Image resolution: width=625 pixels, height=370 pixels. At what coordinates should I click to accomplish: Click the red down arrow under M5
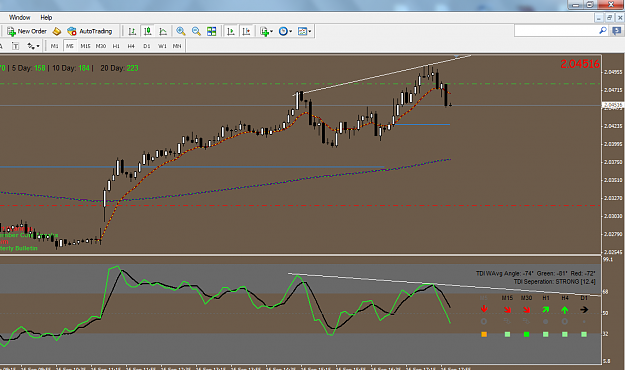click(484, 309)
